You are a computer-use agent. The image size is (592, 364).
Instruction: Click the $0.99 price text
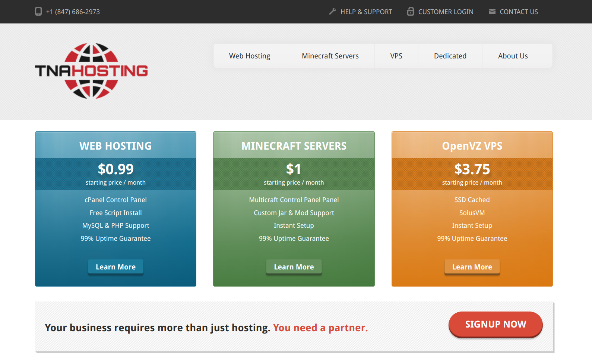click(115, 169)
